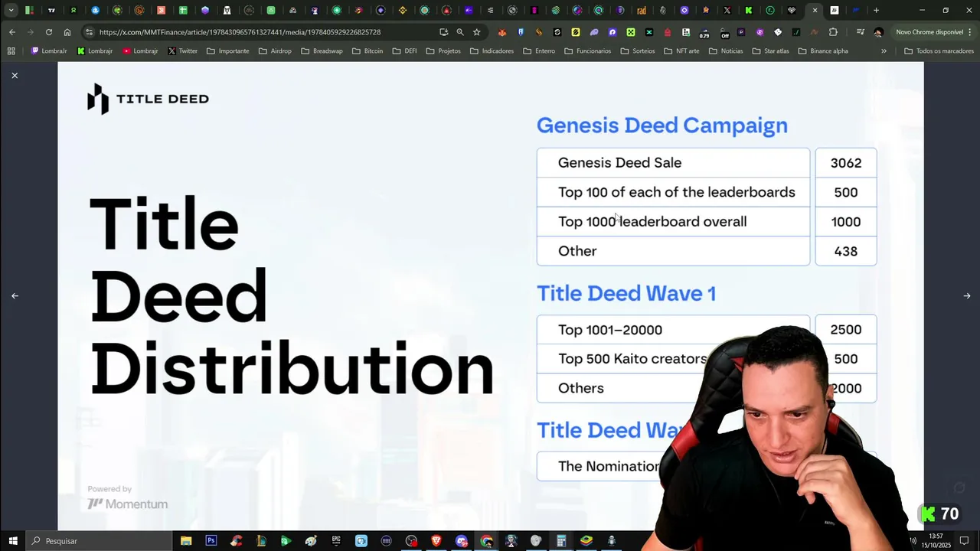Click Top 1000 leaderboard overall row
Screen dimensions: 980x551
click(673, 221)
